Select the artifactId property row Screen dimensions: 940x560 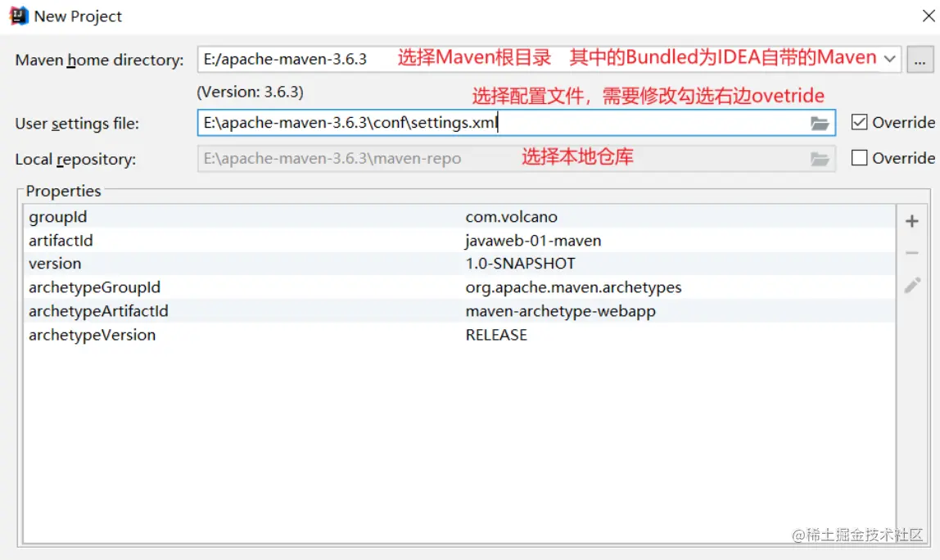[459, 241]
